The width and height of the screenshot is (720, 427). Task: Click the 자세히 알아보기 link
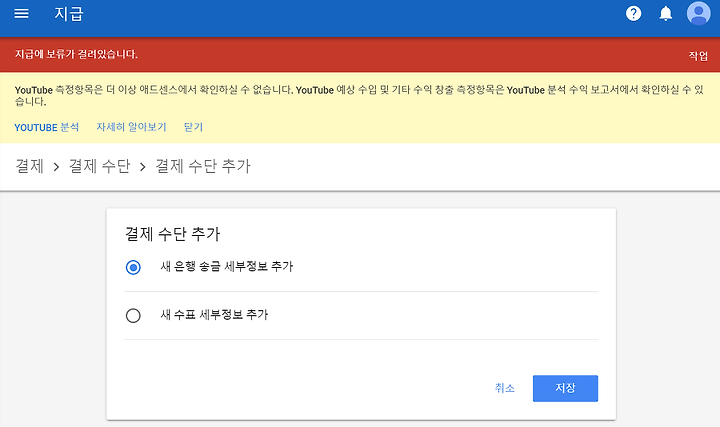coord(131,127)
